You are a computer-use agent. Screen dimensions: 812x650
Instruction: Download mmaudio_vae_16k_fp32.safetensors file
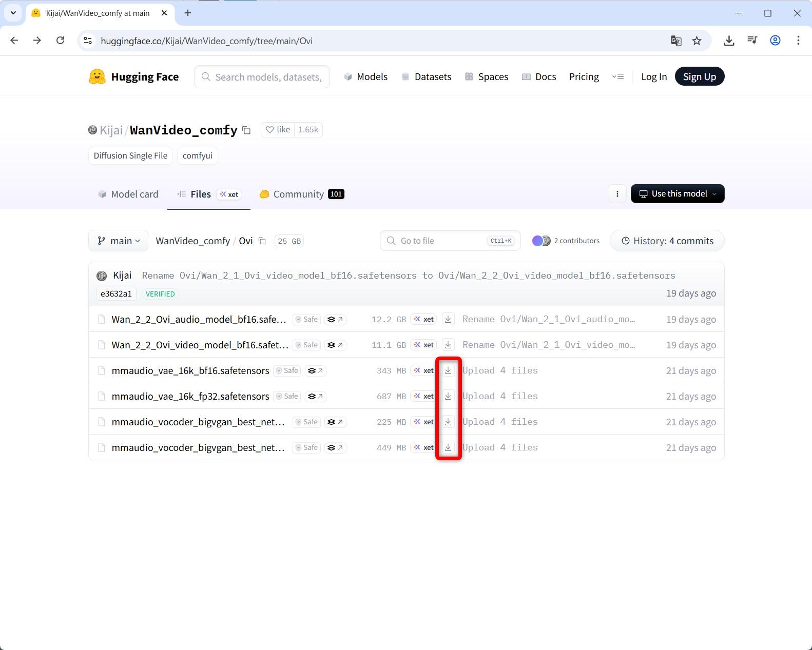448,396
